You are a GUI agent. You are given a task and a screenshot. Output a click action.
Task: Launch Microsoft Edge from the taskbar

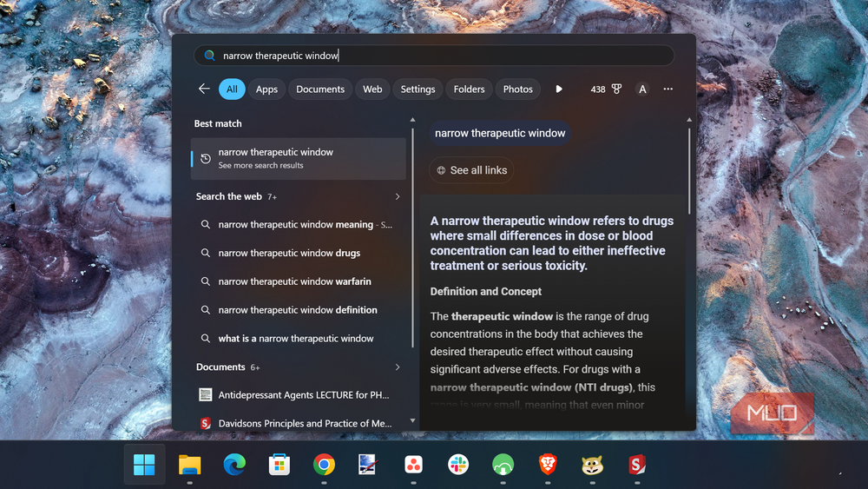[x=234, y=465]
